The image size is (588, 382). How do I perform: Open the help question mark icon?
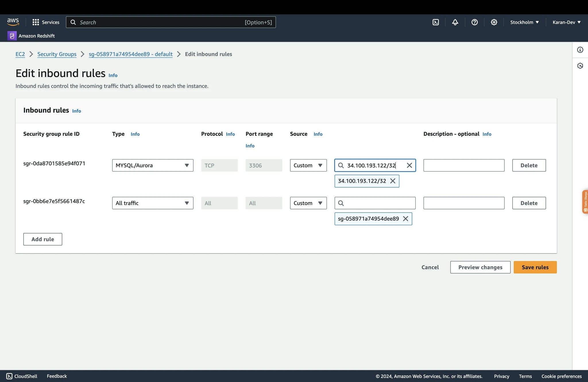[x=474, y=22]
